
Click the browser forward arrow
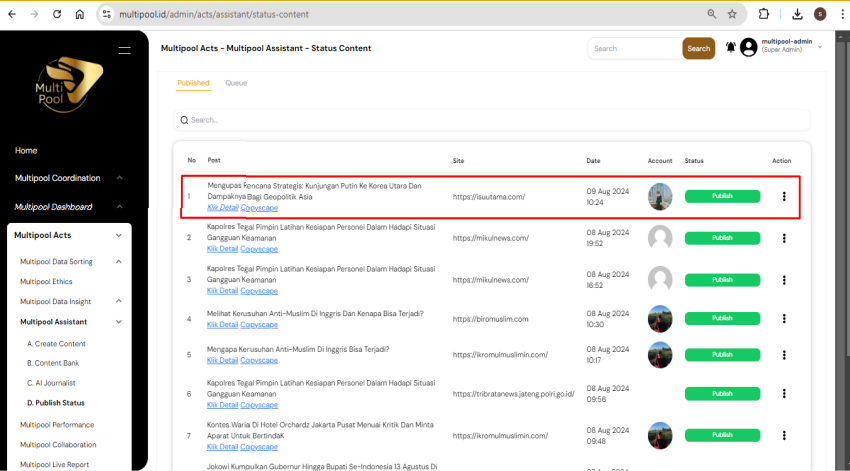(x=35, y=14)
